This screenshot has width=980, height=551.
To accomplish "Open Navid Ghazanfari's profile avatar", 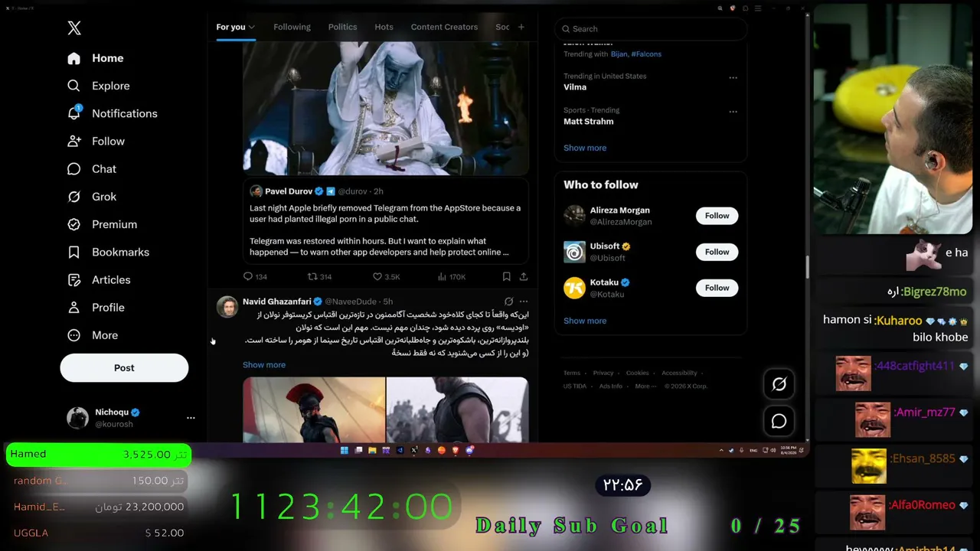I will (227, 306).
